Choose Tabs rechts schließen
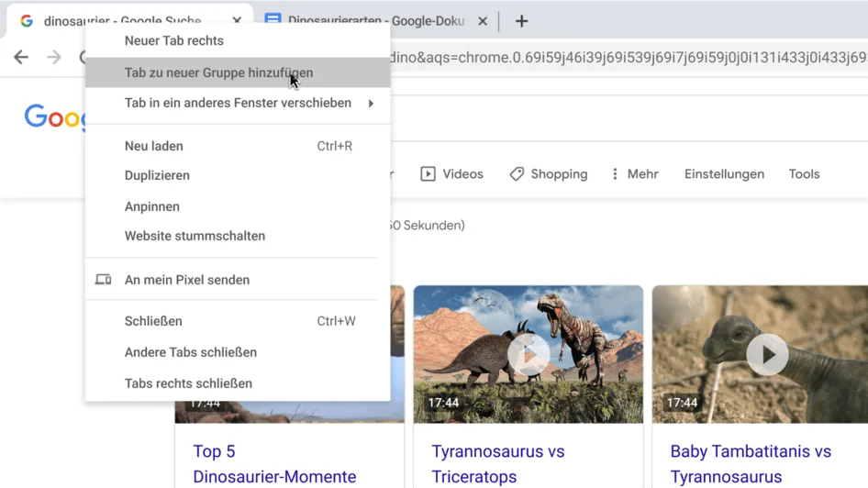 pyautogui.click(x=238, y=383)
